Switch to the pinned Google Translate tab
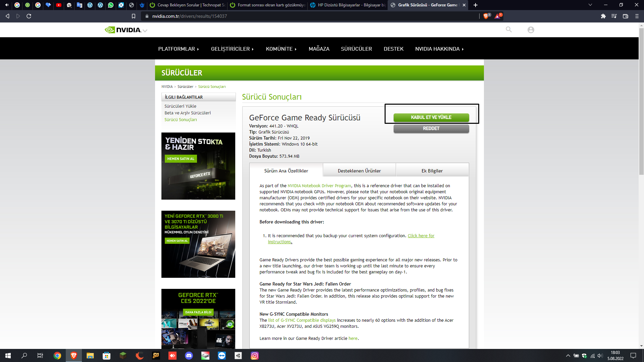Screen dimensions: 644x362 (80, 5)
